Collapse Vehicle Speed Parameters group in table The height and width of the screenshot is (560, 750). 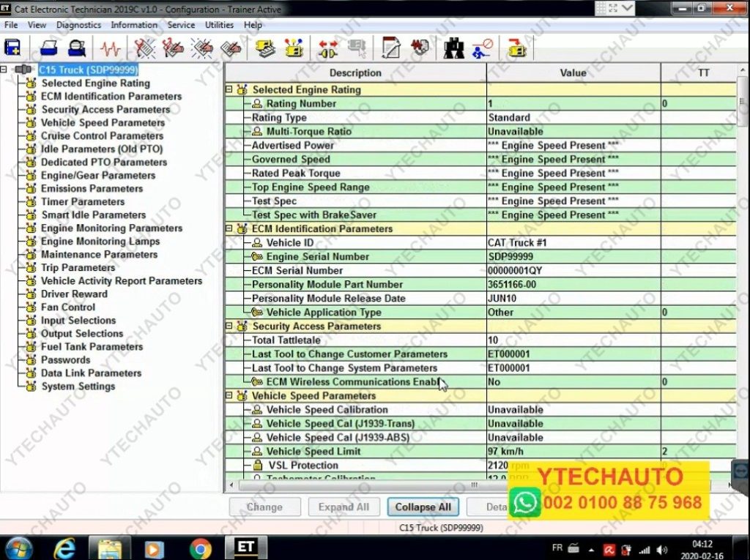coord(229,395)
